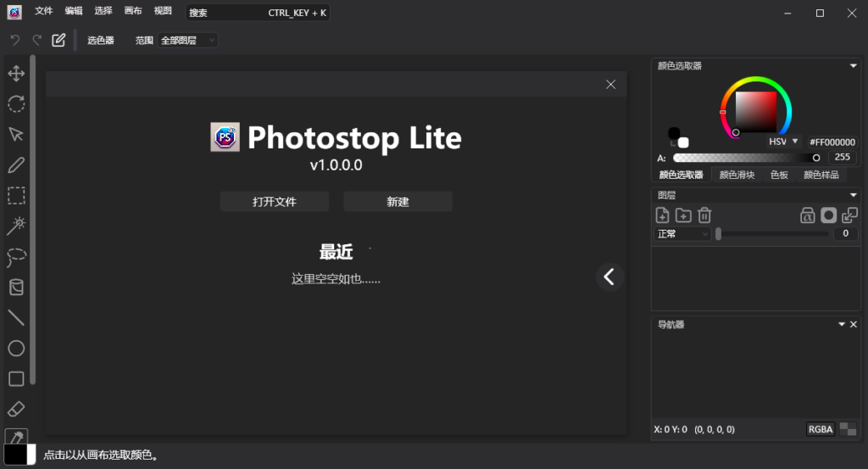This screenshot has height=469, width=868.
Task: Select the vector path selection arrow tool
Action: click(16, 134)
